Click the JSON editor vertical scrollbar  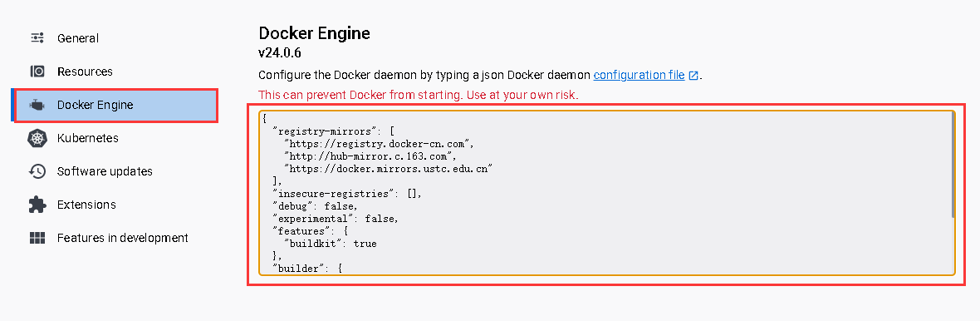pyautogui.click(x=952, y=165)
